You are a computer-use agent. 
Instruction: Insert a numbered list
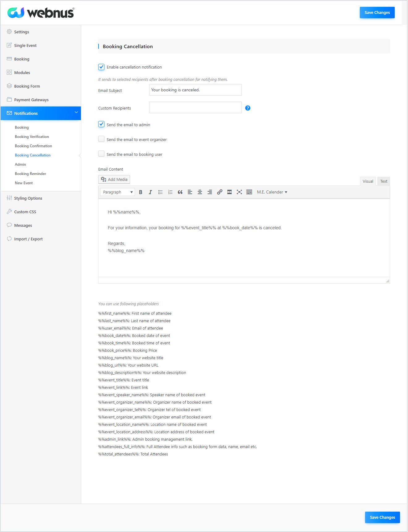[x=170, y=192]
